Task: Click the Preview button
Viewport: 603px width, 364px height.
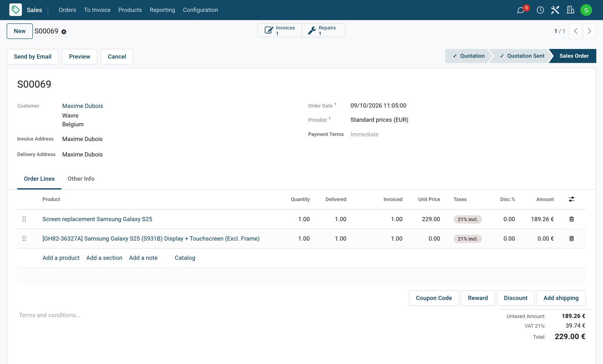Action: click(80, 57)
